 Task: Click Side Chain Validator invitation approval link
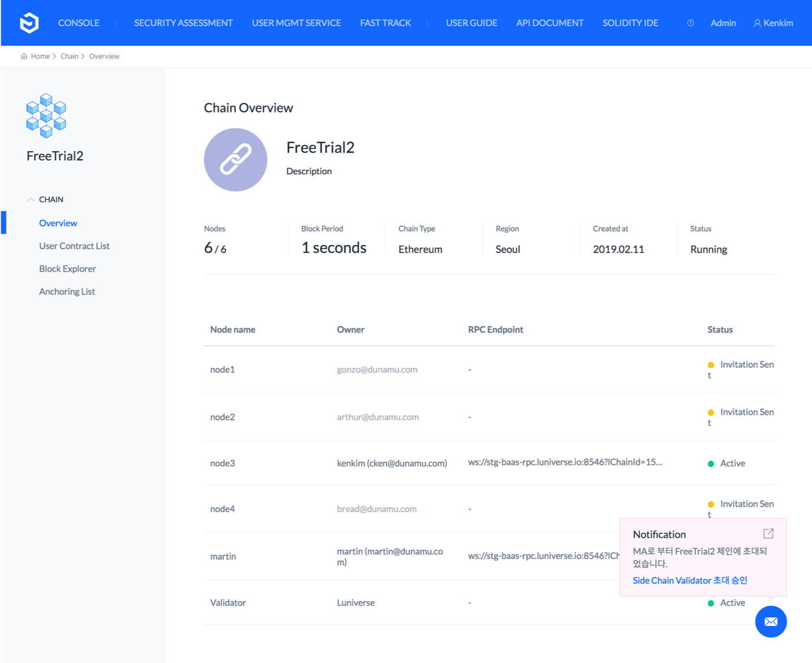pyautogui.click(x=690, y=580)
